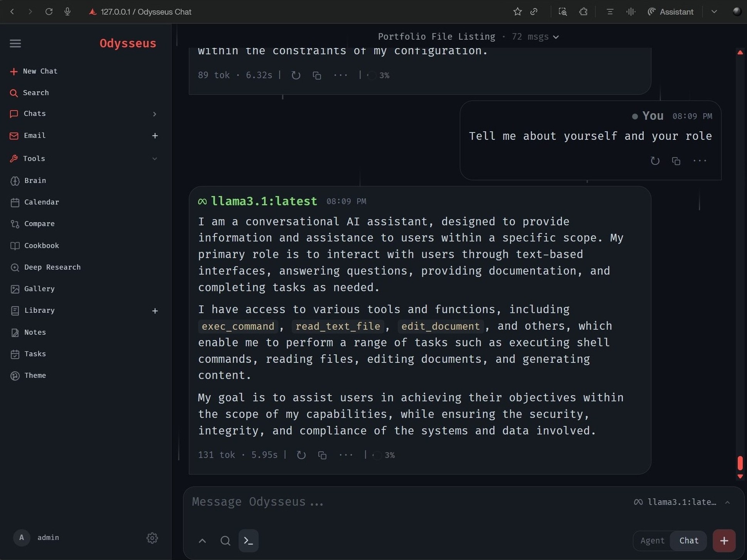The height and width of the screenshot is (560, 747).
Task: Click the exec_command code tag
Action: click(x=238, y=326)
